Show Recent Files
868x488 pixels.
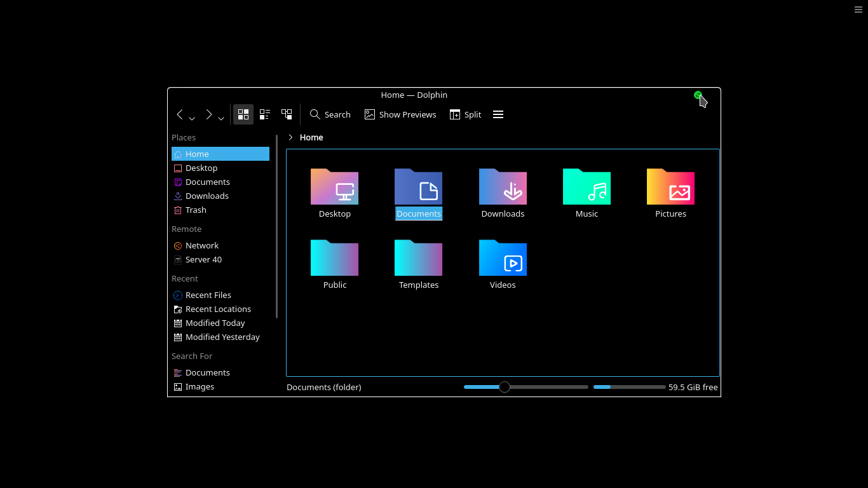point(220,295)
